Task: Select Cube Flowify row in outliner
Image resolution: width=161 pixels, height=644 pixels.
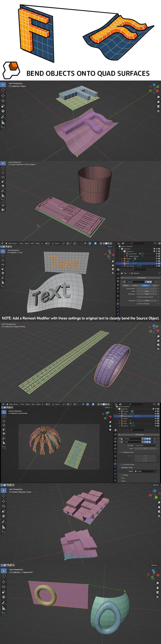Action: coord(136,416)
